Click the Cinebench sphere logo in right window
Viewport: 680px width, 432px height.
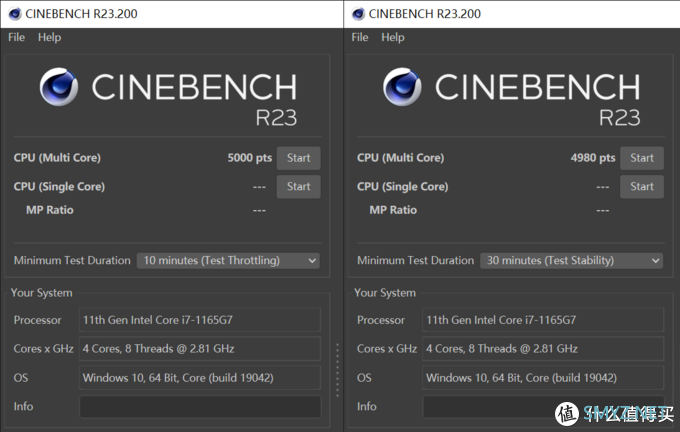402,87
